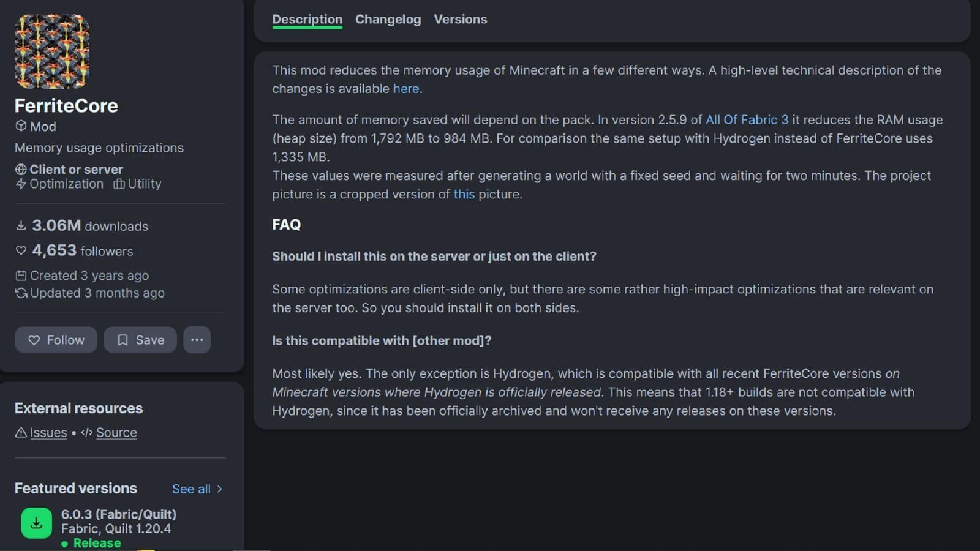Image resolution: width=980 pixels, height=551 pixels.
Task: Expand See all featured versions
Action: coord(191,489)
